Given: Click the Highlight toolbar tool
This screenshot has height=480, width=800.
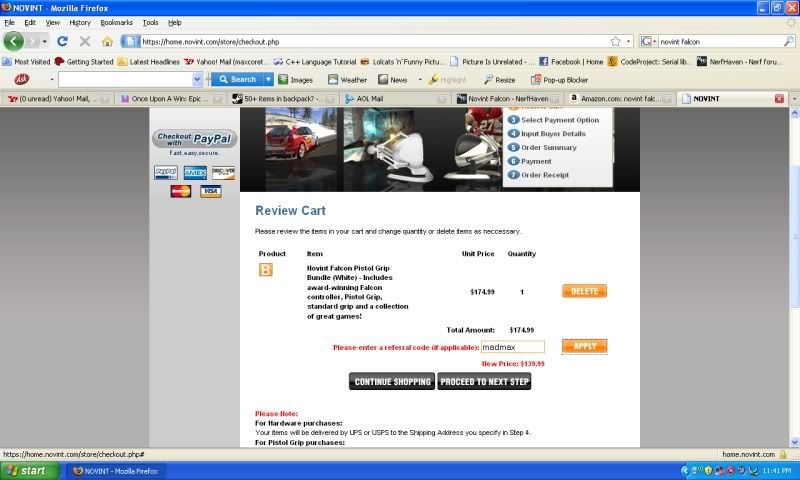Looking at the screenshot, I should pyautogui.click(x=447, y=80).
